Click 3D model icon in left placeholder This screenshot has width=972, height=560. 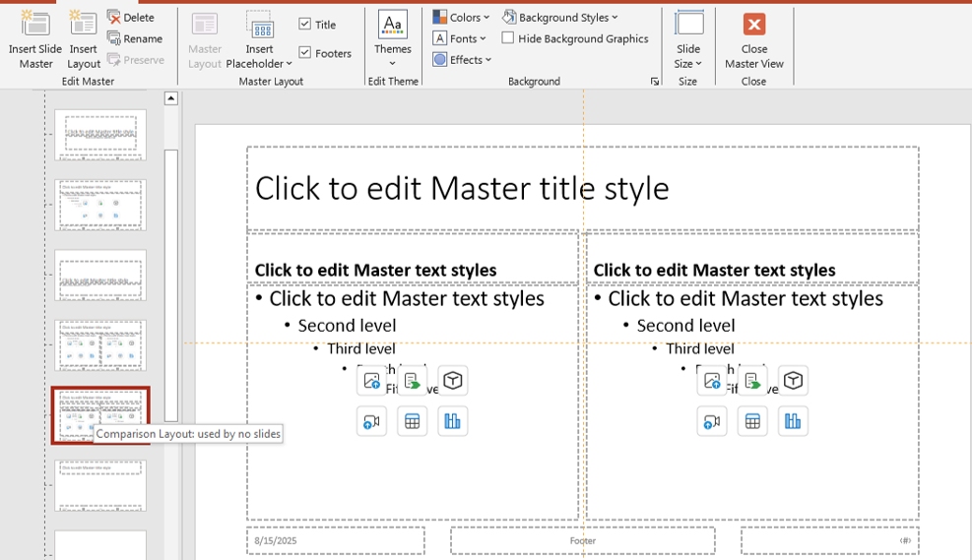(452, 381)
